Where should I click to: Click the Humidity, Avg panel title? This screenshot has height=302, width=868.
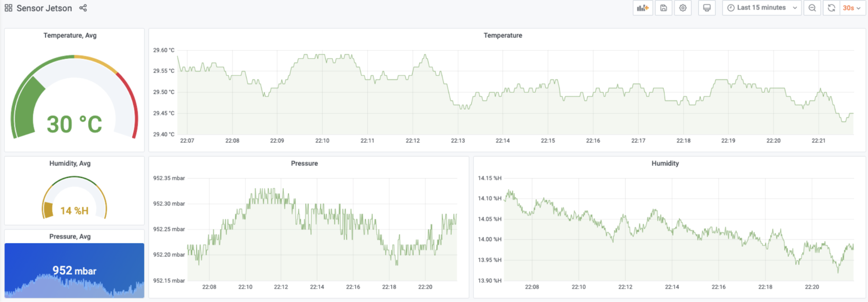[x=70, y=164]
